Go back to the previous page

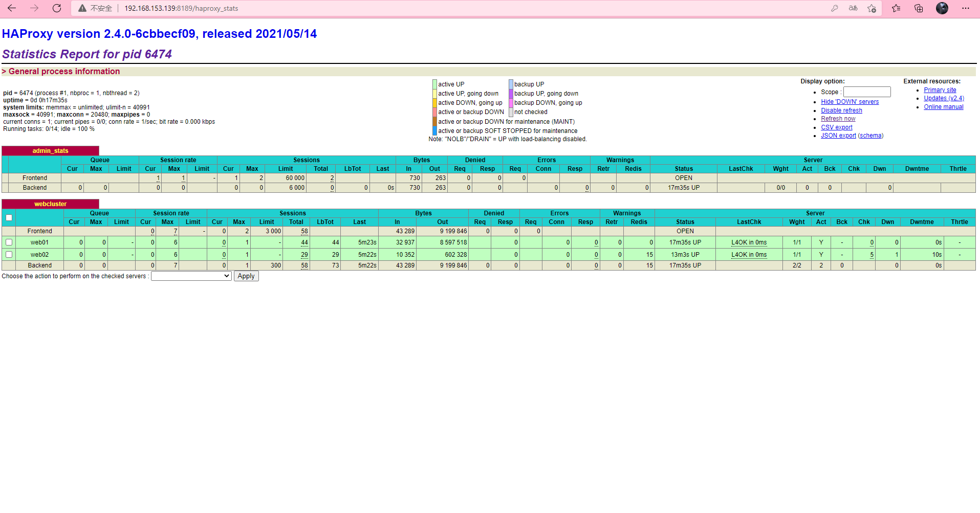[12, 8]
